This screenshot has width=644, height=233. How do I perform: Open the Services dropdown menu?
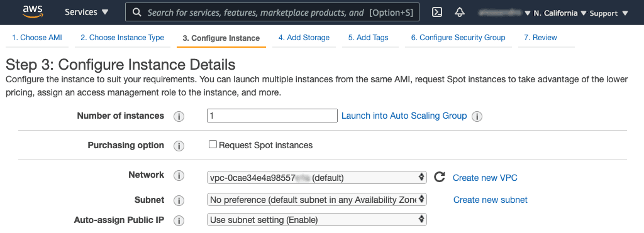click(x=87, y=13)
